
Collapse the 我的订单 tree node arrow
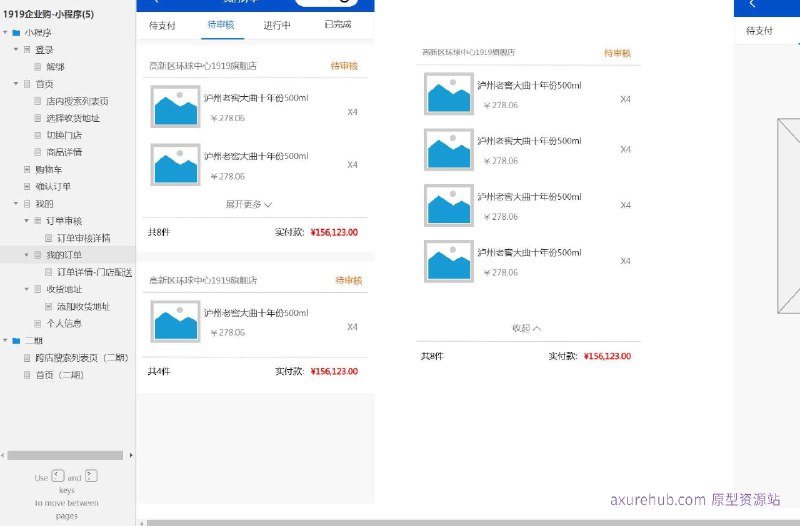27,255
